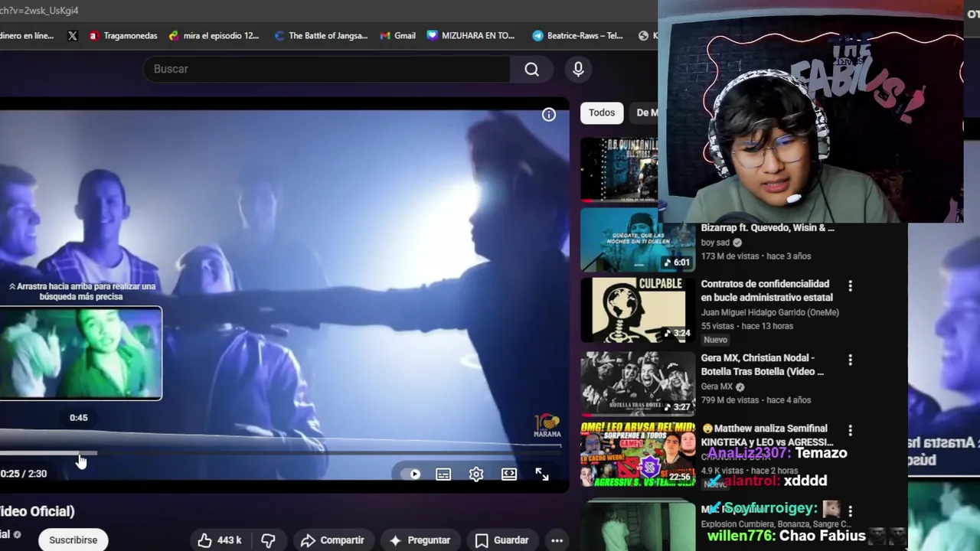
Task: Open dinero en líne... bookmark
Action: [27, 35]
